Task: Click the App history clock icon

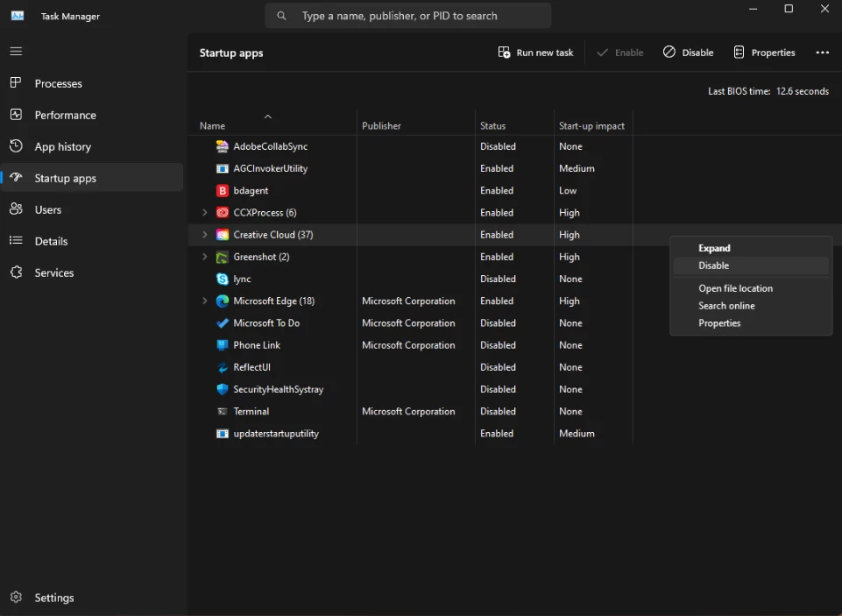Action: click(x=16, y=146)
